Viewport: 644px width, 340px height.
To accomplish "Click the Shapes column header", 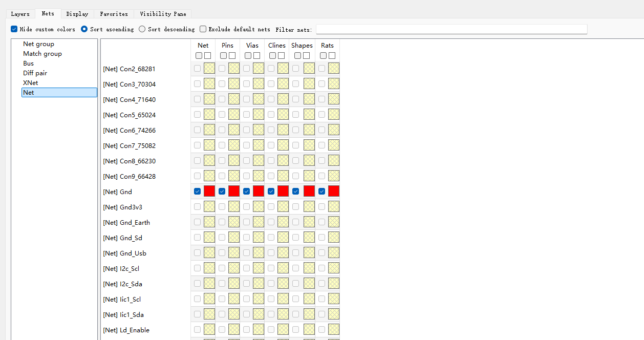I will click(302, 46).
